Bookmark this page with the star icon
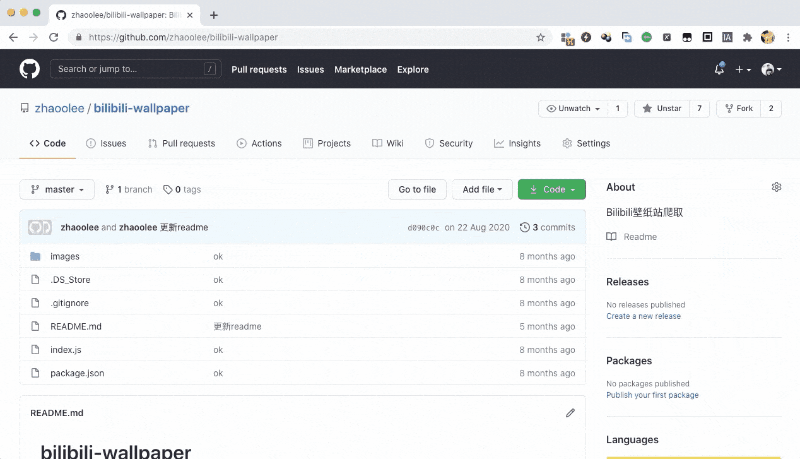The width and height of the screenshot is (800, 459). click(x=540, y=37)
